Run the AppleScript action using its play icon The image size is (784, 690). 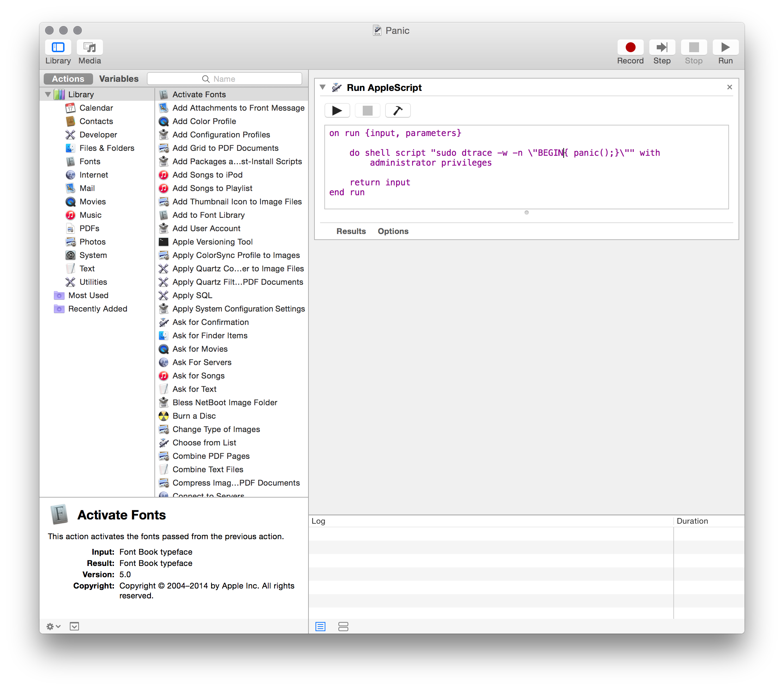pyautogui.click(x=337, y=110)
